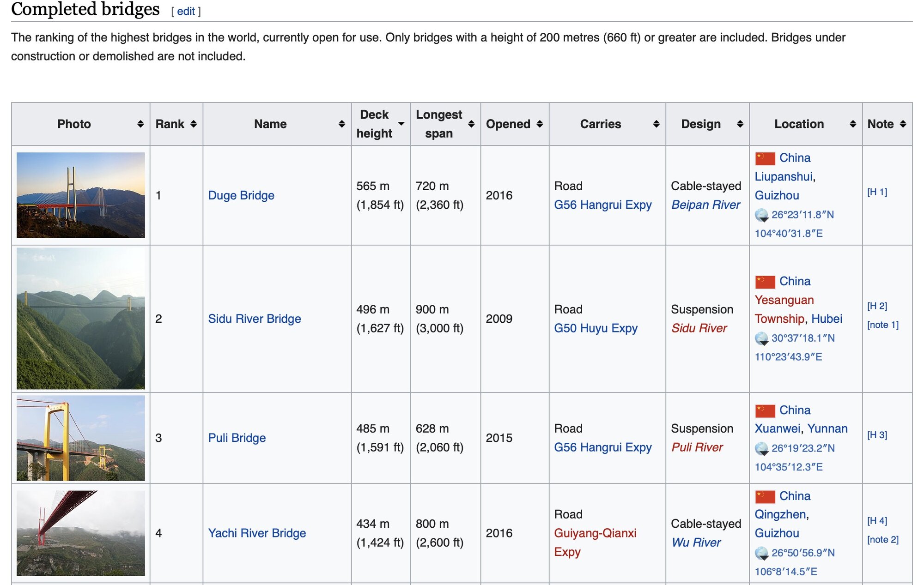The width and height of the screenshot is (924, 585).
Task: Click China flag in Duge Bridge row
Action: 765,158
